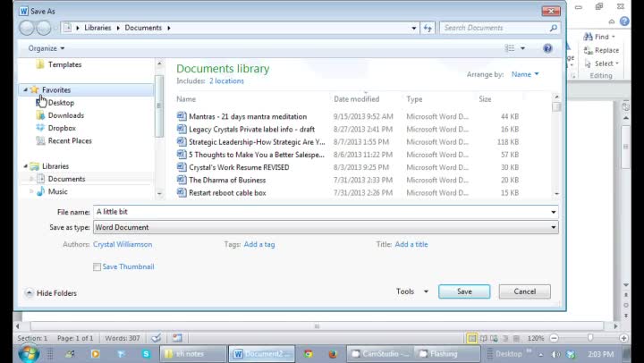Click the proofing check icon in Word status bar
This screenshot has height=363, width=644.
(x=156, y=338)
